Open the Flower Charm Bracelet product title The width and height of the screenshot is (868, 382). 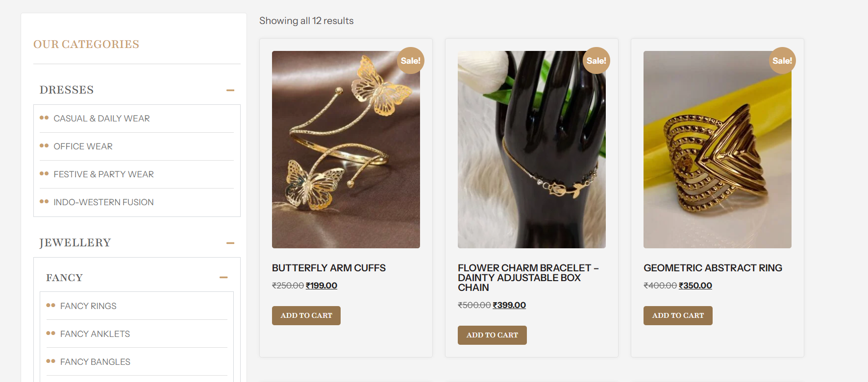[x=528, y=278]
